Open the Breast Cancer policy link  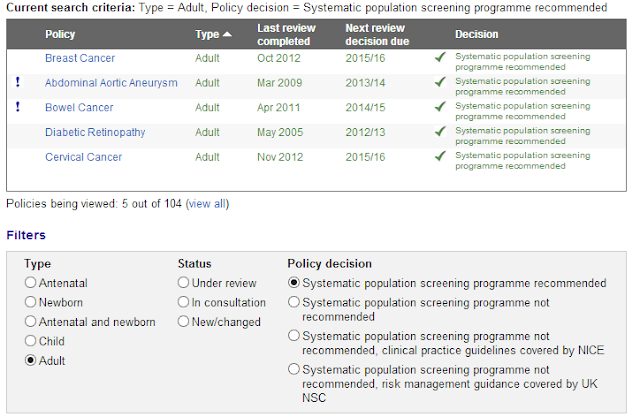coord(80,58)
